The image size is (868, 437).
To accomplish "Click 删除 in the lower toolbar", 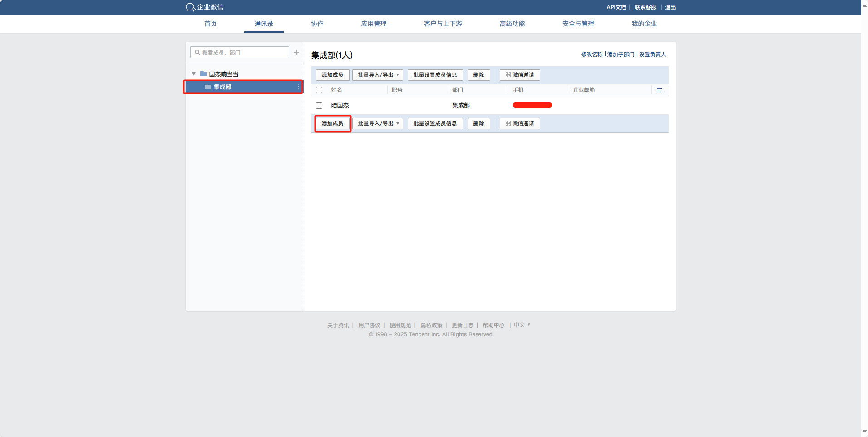I will click(x=479, y=124).
